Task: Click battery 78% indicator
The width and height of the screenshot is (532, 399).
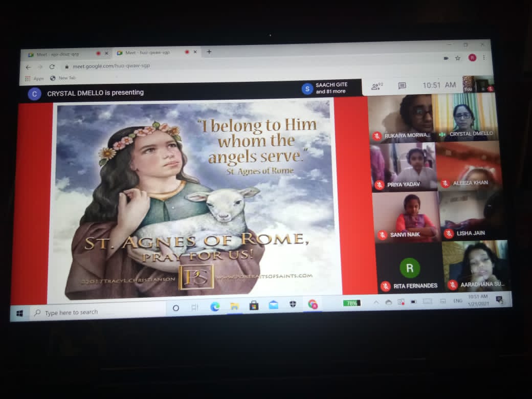Action: pyautogui.click(x=351, y=303)
